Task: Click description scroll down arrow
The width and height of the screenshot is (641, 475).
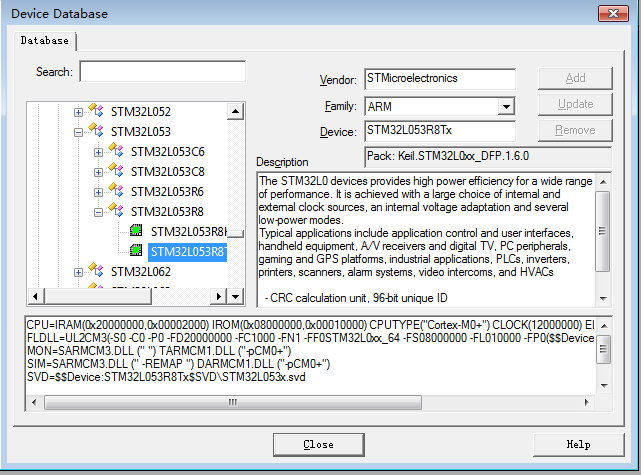Action: click(603, 298)
